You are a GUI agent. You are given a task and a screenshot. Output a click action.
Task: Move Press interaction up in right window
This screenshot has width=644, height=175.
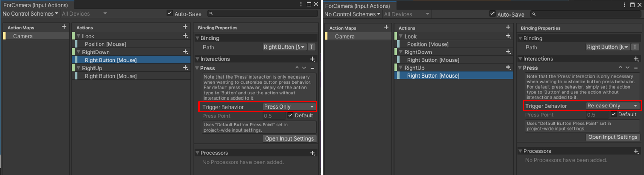pyautogui.click(x=620, y=68)
